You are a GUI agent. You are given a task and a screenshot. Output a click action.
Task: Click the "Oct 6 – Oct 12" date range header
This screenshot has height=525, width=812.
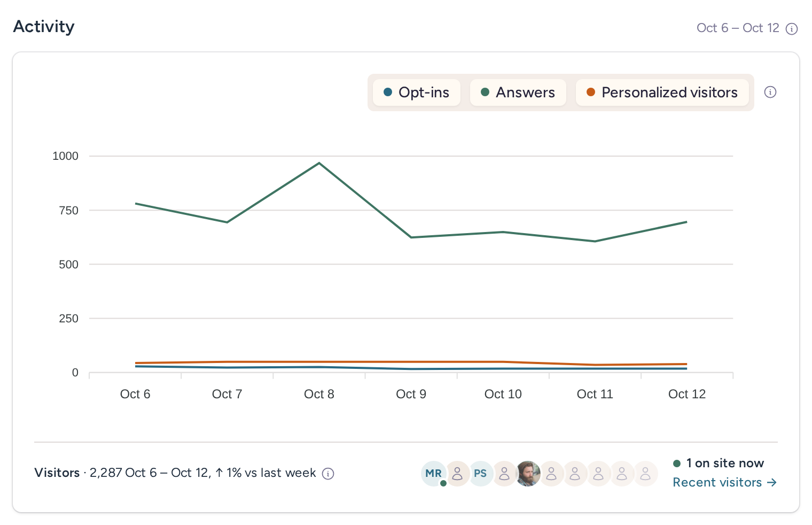click(738, 28)
